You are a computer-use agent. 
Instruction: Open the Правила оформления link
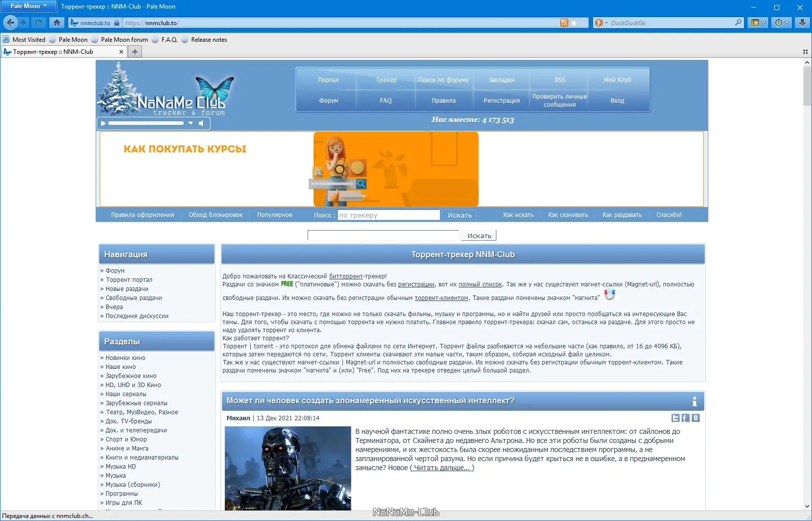(142, 215)
